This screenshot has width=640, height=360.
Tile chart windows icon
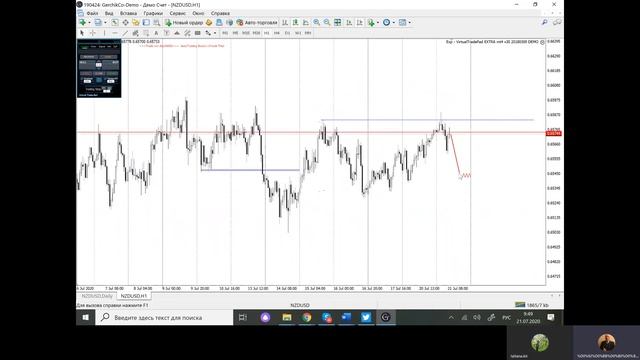[x=338, y=22]
